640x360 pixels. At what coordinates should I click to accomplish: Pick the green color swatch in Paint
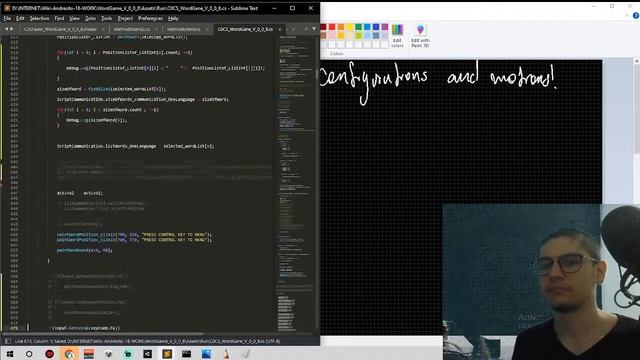coord(358,27)
